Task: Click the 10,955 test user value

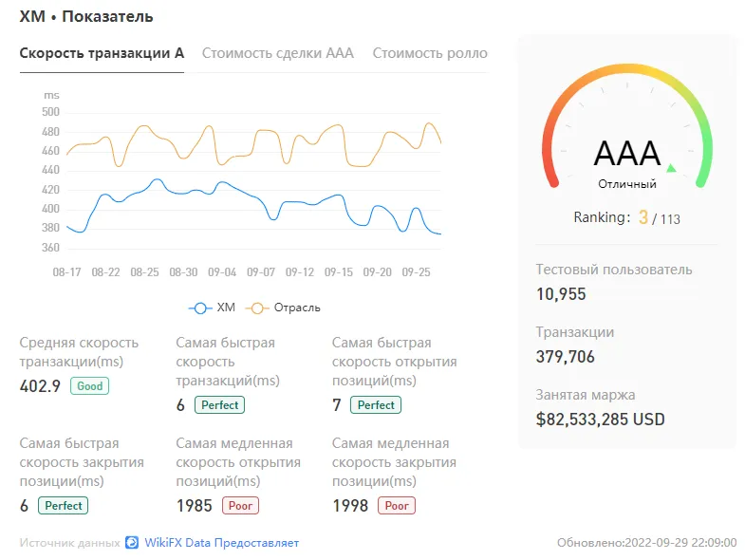Action: tap(561, 294)
